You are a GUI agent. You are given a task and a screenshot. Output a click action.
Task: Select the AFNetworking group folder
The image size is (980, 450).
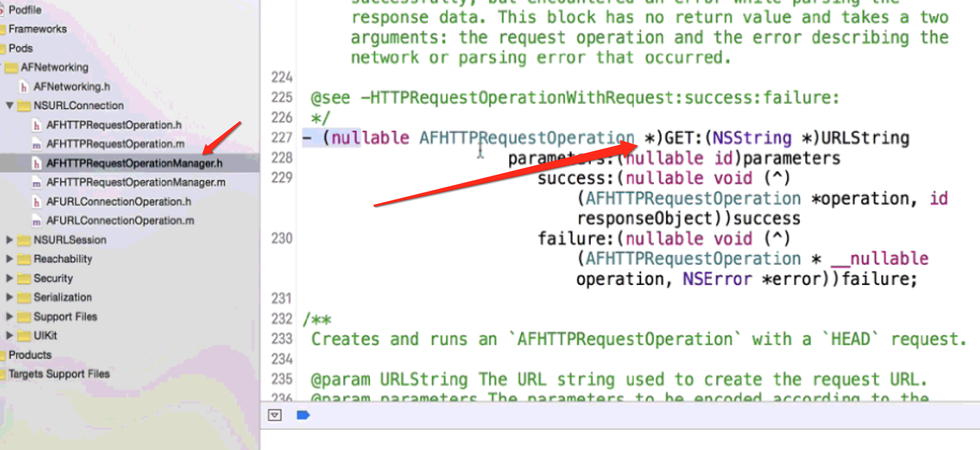[x=54, y=67]
